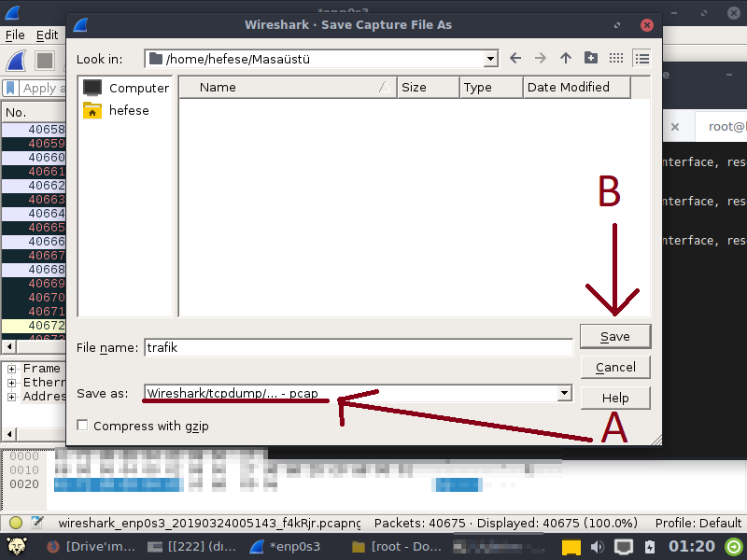Click the yellow notes icon in system tray
The width and height of the screenshot is (747, 560).
point(571,547)
